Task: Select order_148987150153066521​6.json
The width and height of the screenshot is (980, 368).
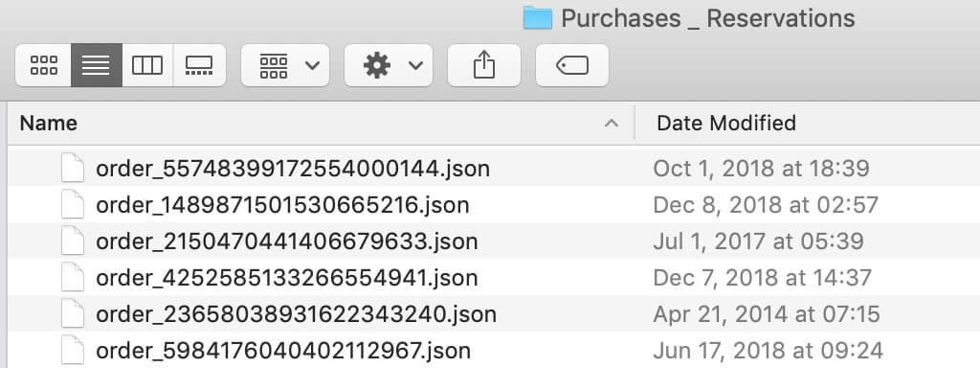Action: pyautogui.click(x=494, y=205)
